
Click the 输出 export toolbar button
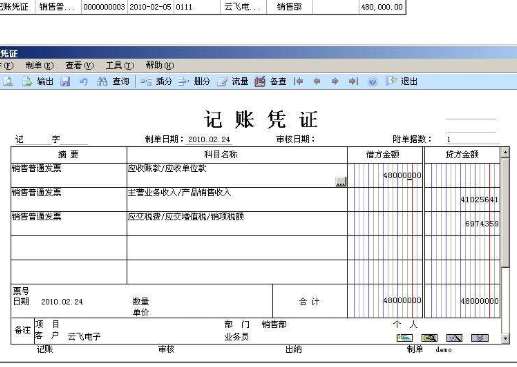37,81
